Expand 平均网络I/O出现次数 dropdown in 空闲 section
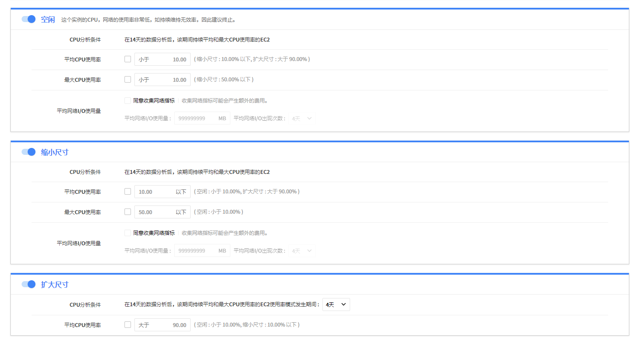This screenshot has height=343, width=644. click(x=302, y=118)
